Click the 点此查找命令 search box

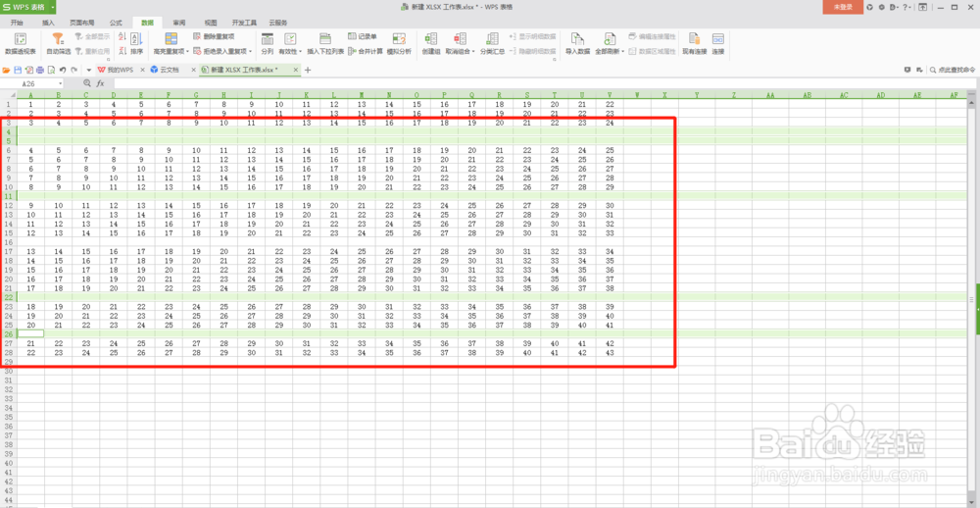pyautogui.click(x=952, y=70)
